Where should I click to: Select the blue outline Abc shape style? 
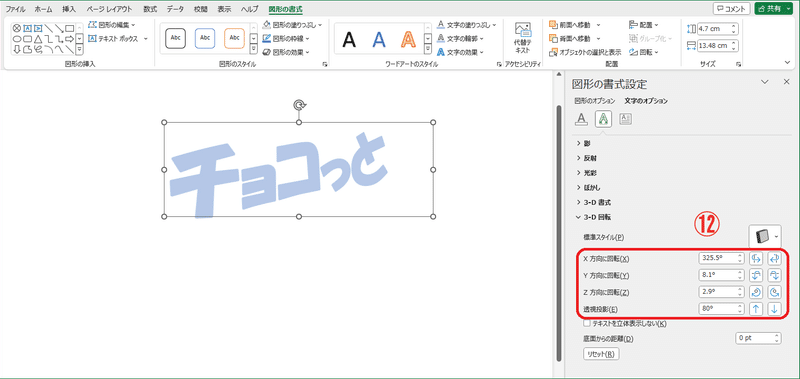(205, 38)
